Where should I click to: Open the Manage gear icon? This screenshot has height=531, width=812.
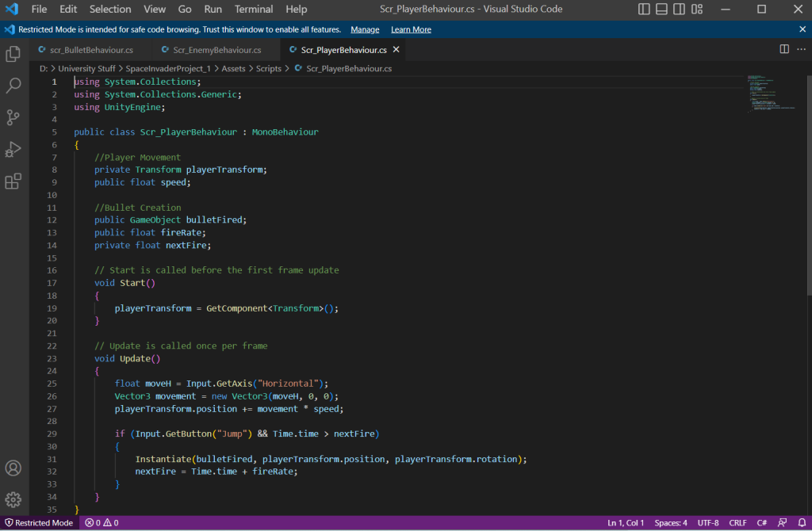13,499
